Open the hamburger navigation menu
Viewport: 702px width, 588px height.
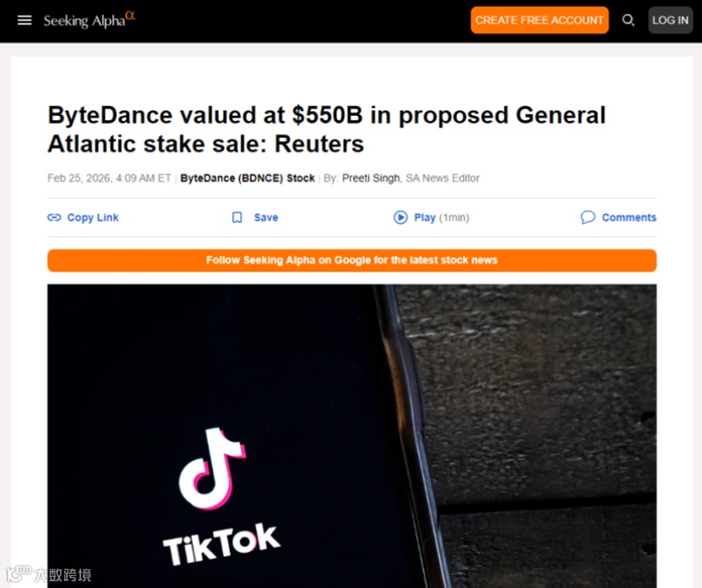pos(24,20)
